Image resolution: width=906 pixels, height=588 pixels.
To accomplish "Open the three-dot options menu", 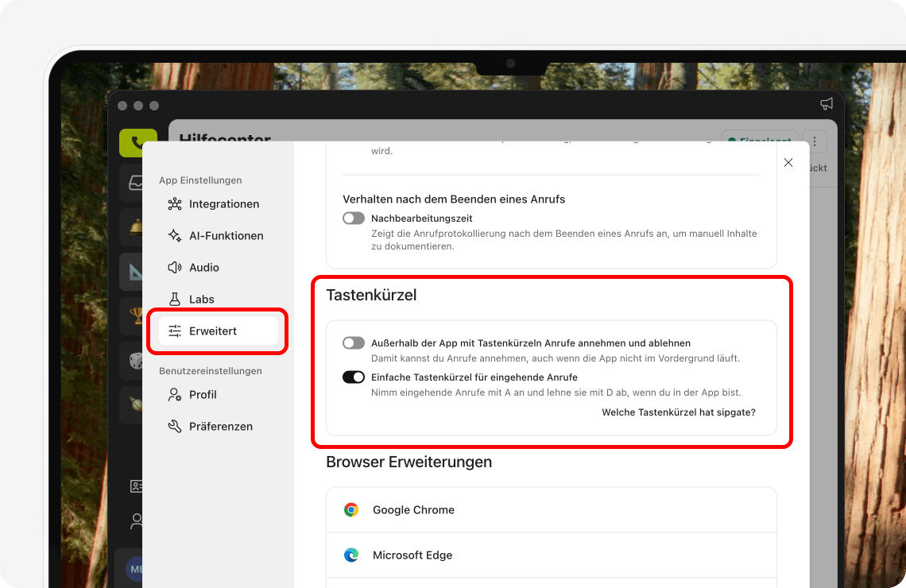I will pos(814,141).
